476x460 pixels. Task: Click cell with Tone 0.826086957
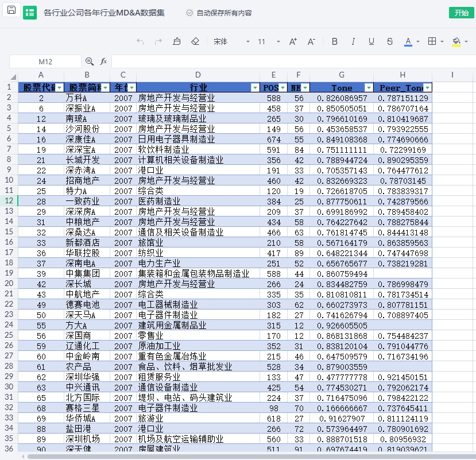342,98
